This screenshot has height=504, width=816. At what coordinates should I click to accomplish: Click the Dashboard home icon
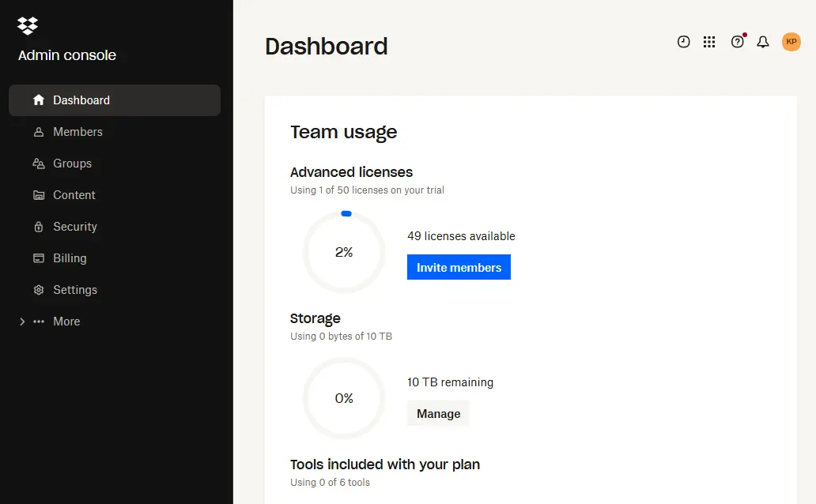click(39, 100)
